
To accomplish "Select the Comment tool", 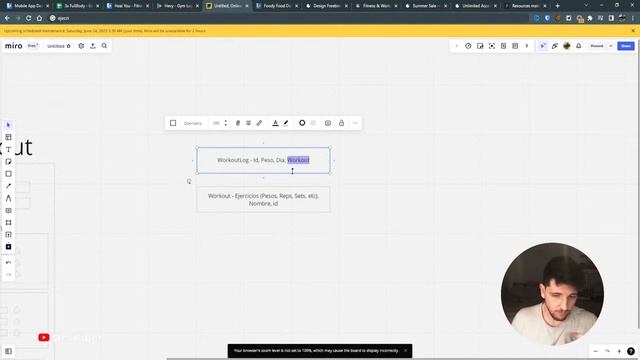I will pos(8,211).
